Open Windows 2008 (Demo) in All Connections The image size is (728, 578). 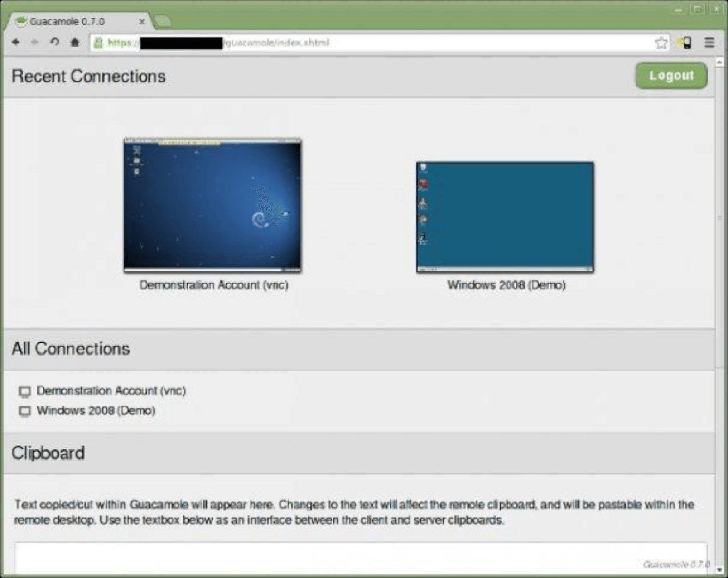click(96, 411)
